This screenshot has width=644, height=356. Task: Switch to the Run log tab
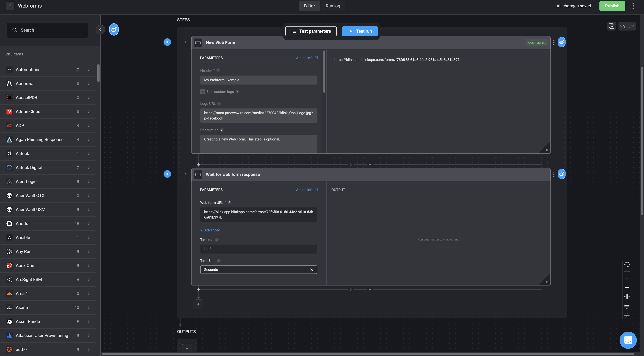[333, 6]
